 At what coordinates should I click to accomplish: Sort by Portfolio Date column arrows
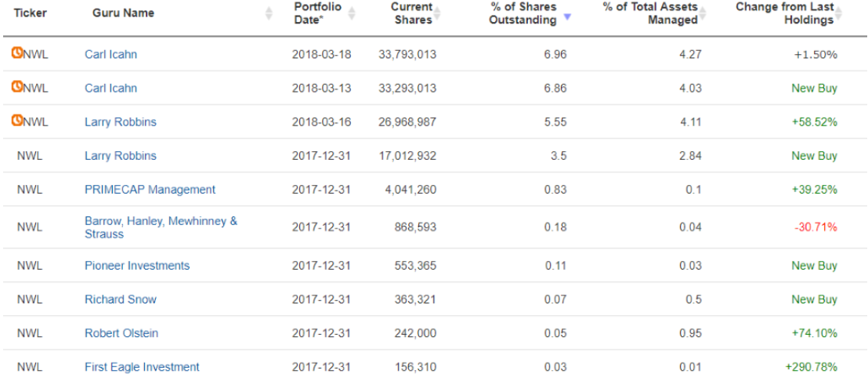pyautogui.click(x=352, y=13)
